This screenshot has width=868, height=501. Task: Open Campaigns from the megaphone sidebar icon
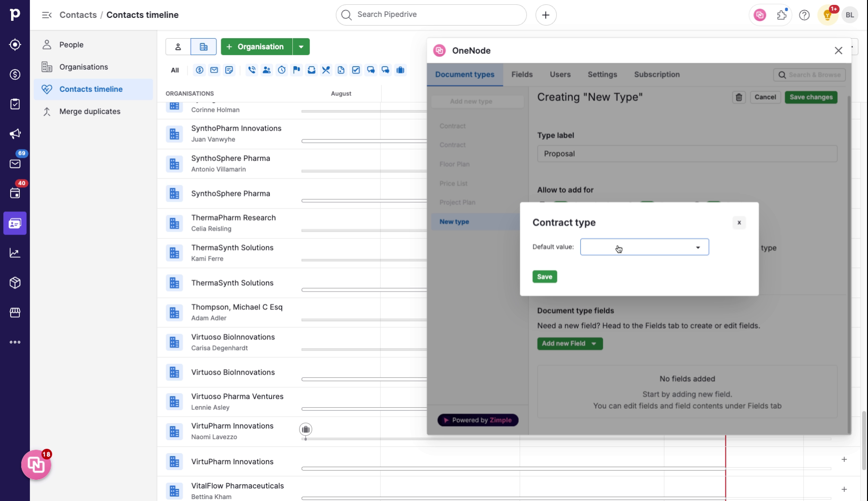pos(15,134)
